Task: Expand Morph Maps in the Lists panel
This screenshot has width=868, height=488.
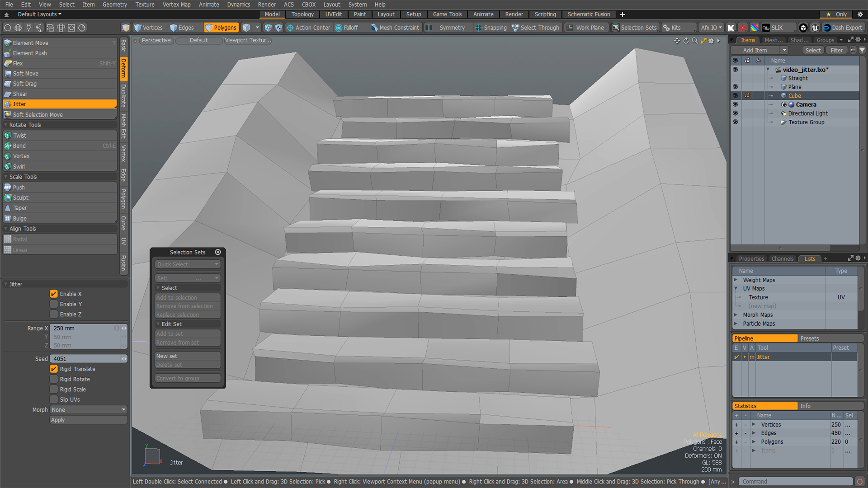Action: point(736,314)
